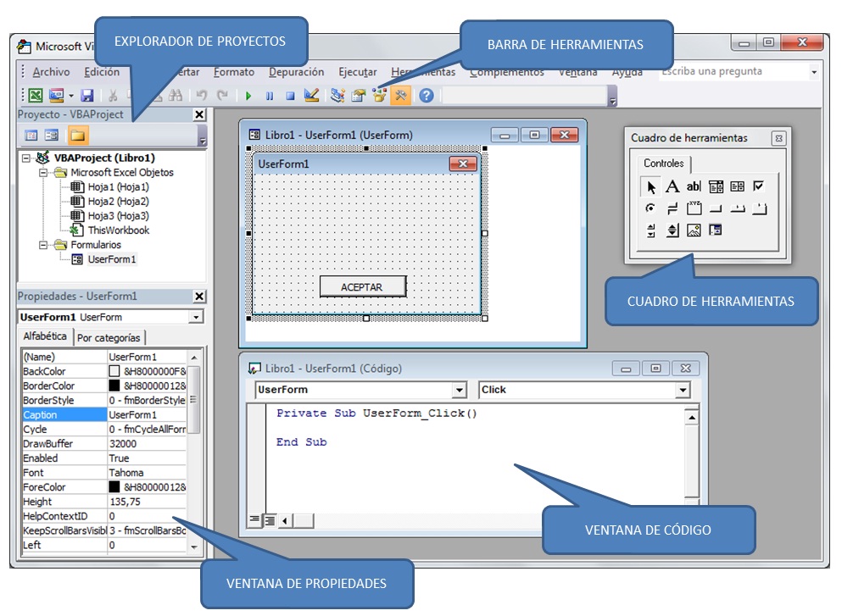The image size is (842, 616).
Task: Toggle Folders view in Project panel
Action: (x=77, y=136)
